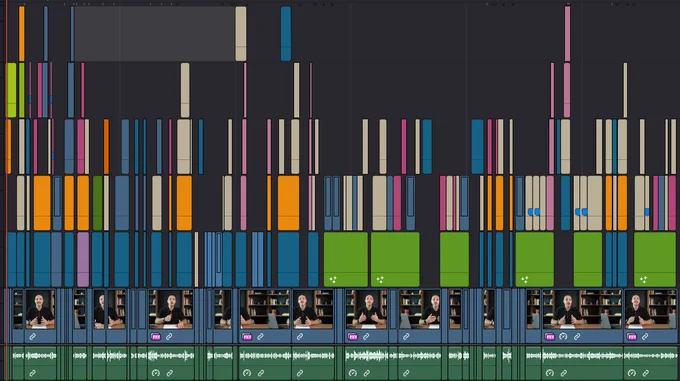680x381 pixels.
Task: Select the widest orange clip in the orange row
Action: [288, 203]
